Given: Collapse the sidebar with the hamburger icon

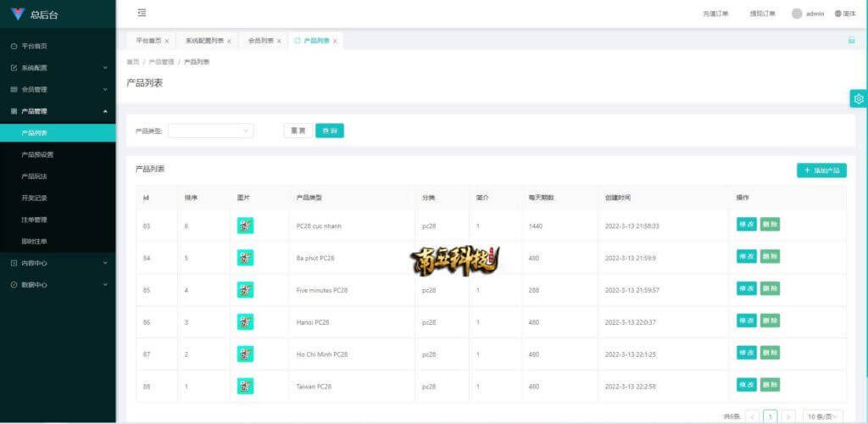Looking at the screenshot, I should point(142,13).
